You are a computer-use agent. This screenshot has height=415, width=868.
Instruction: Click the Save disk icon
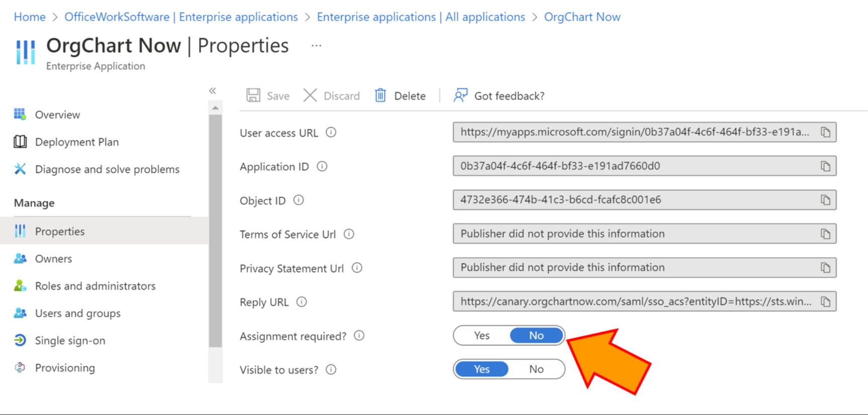tap(253, 95)
